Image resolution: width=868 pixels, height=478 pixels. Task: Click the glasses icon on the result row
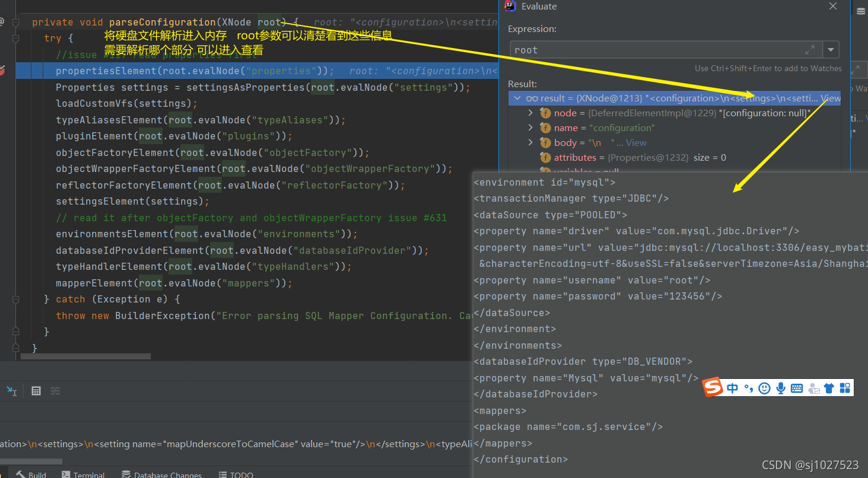point(532,98)
